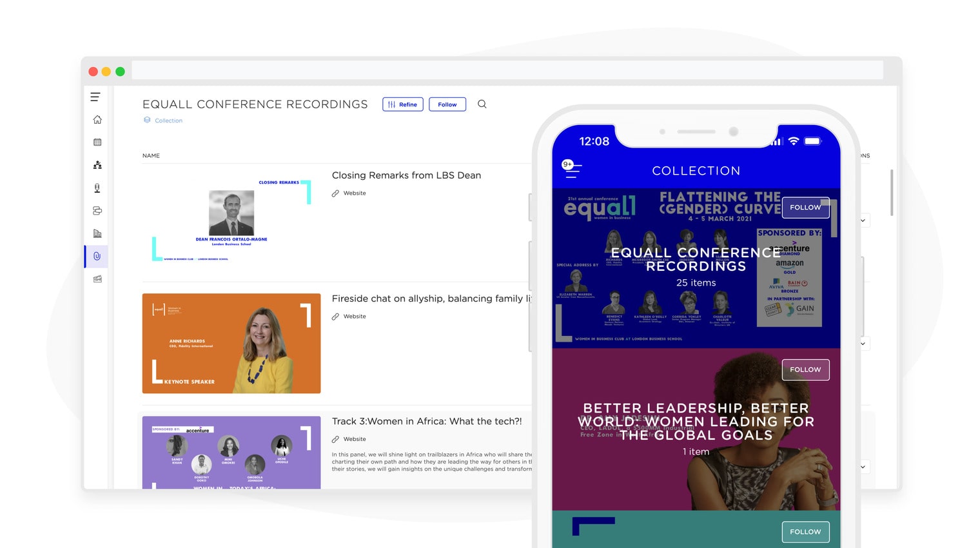The height and width of the screenshot is (548, 980).
Task: Follow Better Leadership collection on phone
Action: coord(805,369)
